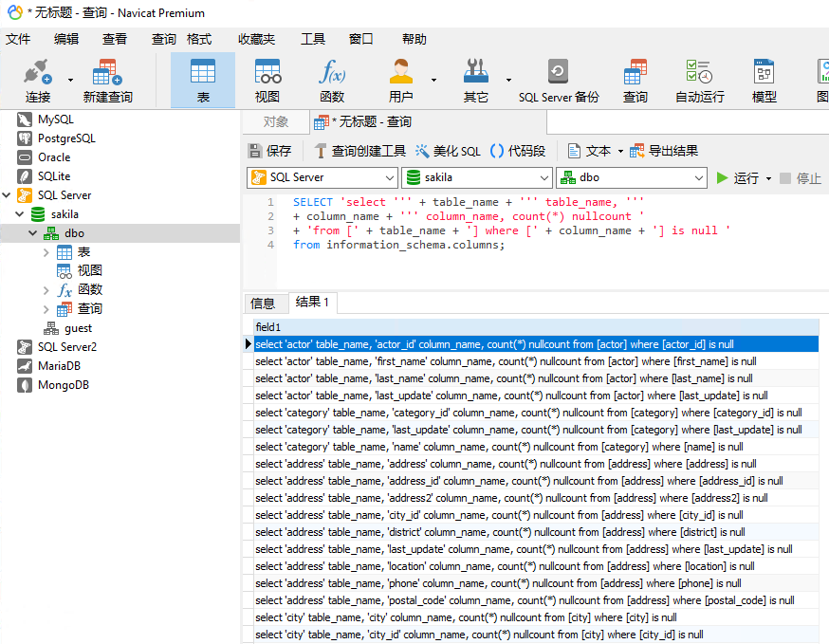Viewport: 829px width, 644px height.
Task: Open the 编辑 (Edit) menu
Action: click(x=66, y=39)
